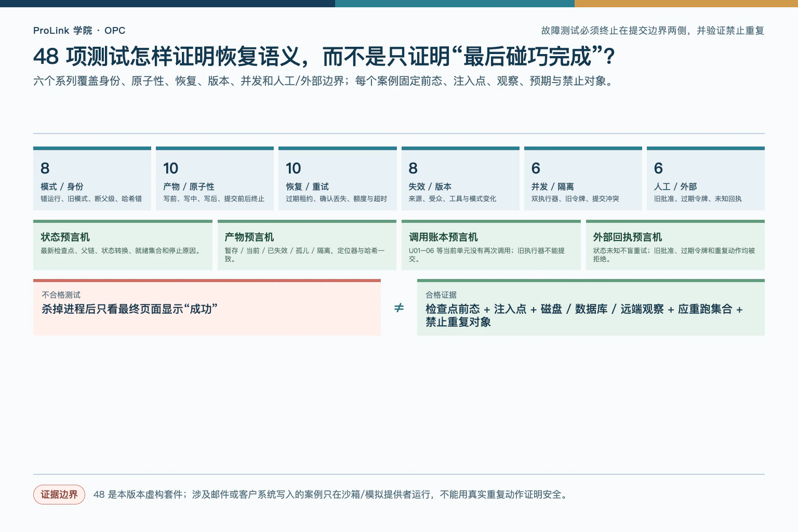The height and width of the screenshot is (532, 798).
Task: Click the footer note starting '48 是本版本虚构套件'
Action: click(331, 495)
